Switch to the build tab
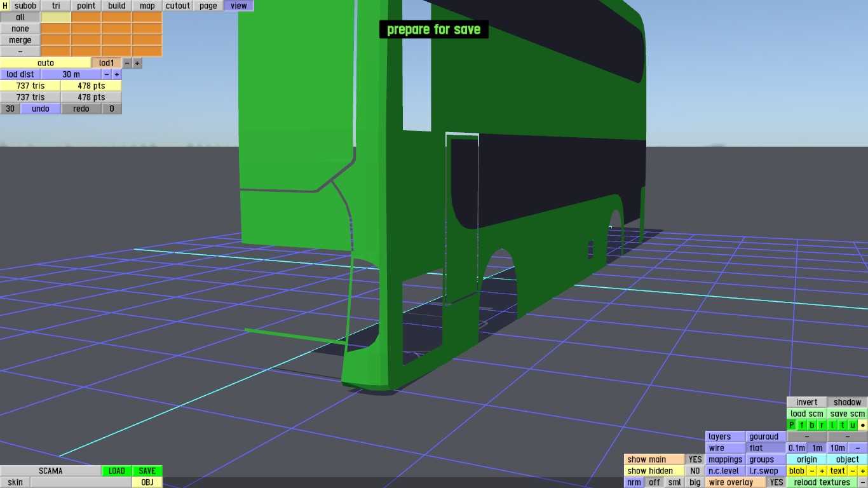 [117, 6]
